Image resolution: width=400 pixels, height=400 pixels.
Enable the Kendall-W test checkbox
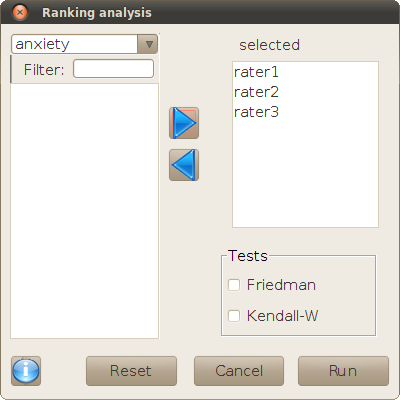234,316
